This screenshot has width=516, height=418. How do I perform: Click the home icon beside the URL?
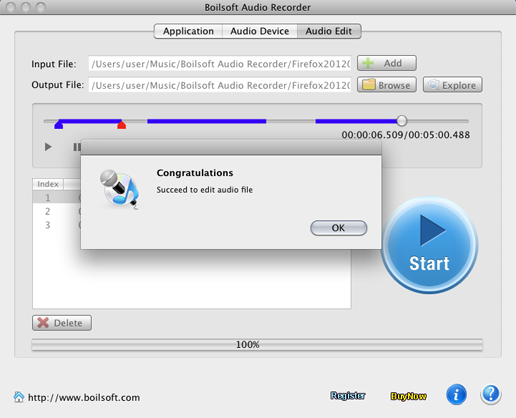coord(19,397)
